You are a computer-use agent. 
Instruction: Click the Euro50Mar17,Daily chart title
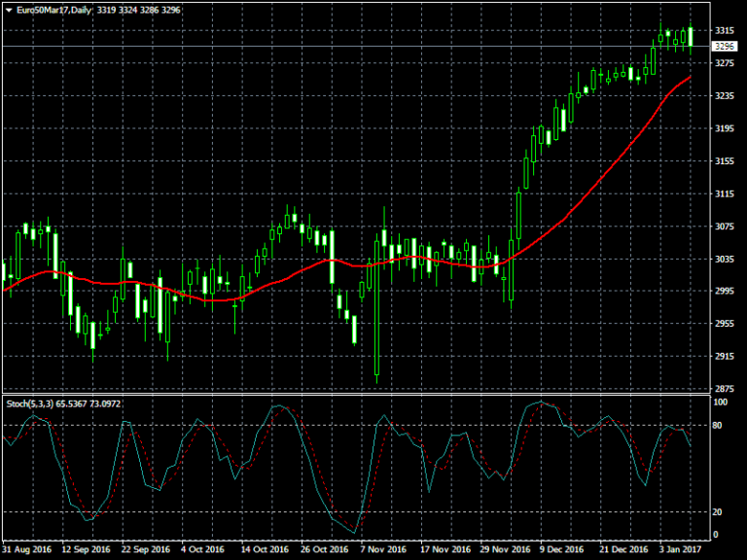pos(53,10)
